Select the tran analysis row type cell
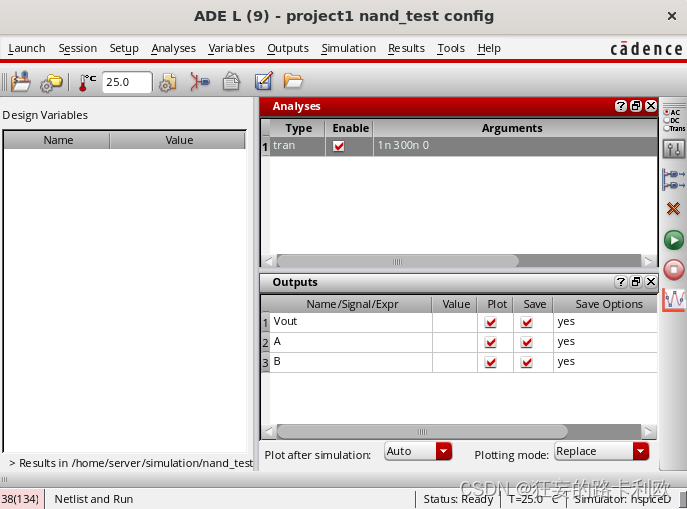The image size is (687, 509). point(297,146)
